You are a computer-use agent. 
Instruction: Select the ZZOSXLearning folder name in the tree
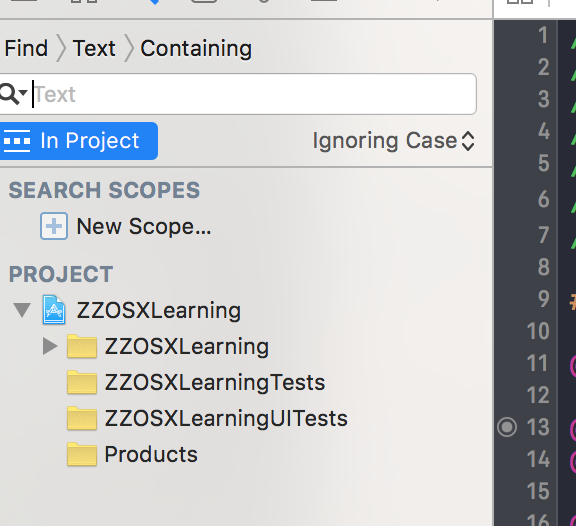(187, 347)
